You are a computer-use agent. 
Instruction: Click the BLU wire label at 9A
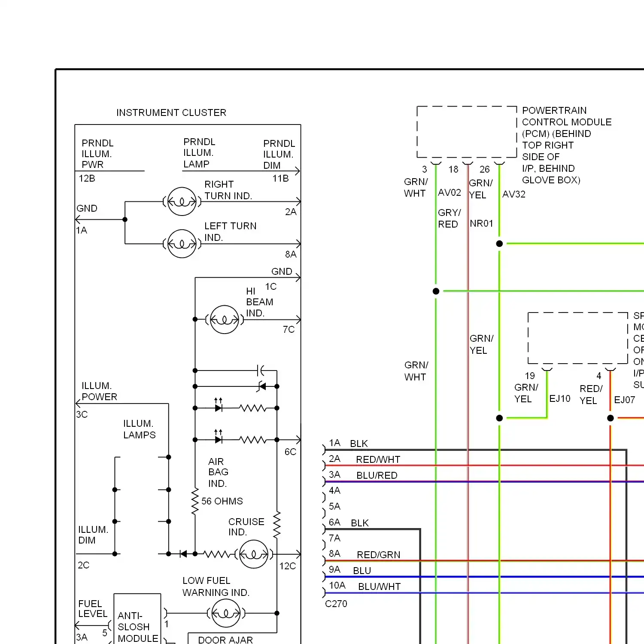362,571
